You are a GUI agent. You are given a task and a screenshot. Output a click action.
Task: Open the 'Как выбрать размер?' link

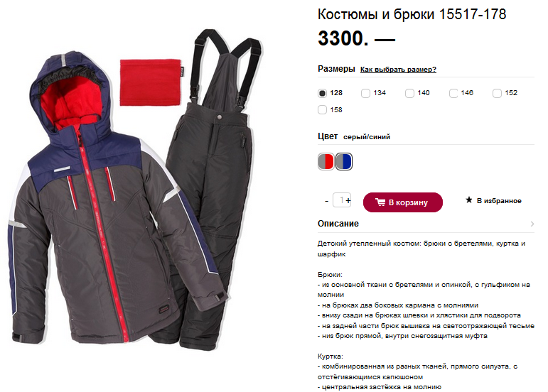click(398, 70)
